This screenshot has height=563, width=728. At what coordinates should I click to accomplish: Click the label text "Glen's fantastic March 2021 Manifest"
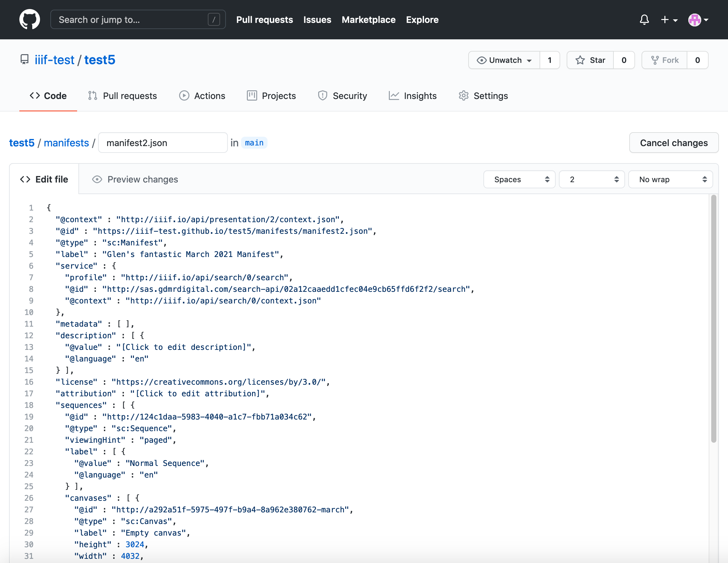[x=190, y=254]
